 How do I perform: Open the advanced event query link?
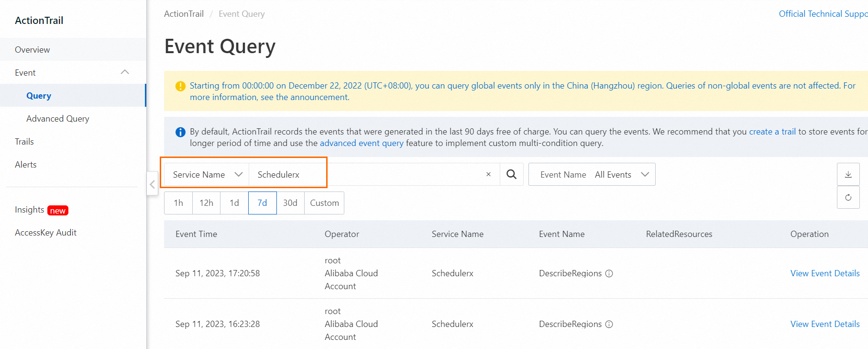click(x=362, y=143)
